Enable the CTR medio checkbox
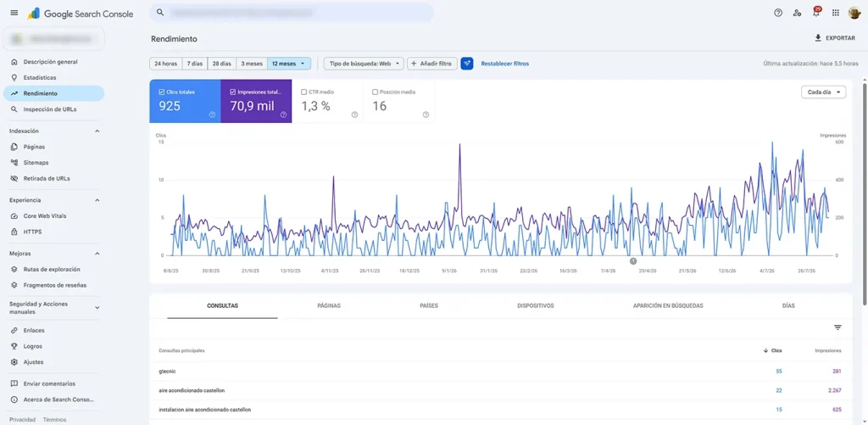The width and height of the screenshot is (868, 425). click(304, 92)
